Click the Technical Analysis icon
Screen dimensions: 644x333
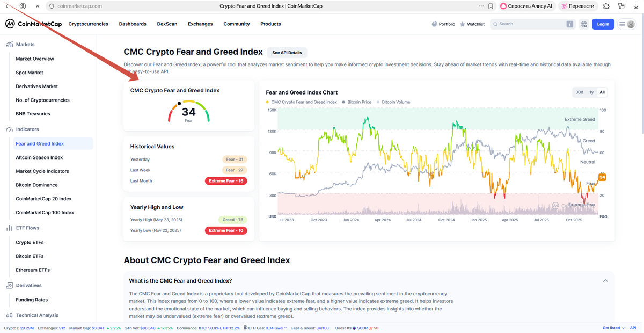point(9,315)
